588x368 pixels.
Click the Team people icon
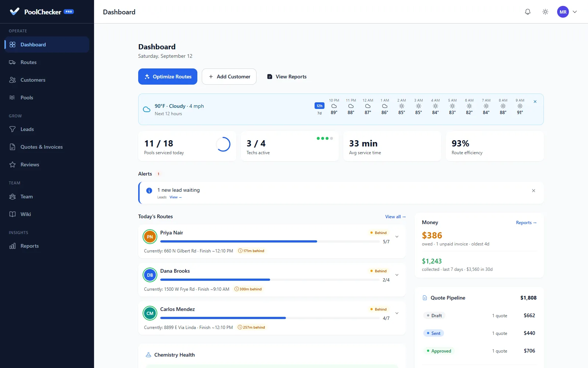[12, 197]
